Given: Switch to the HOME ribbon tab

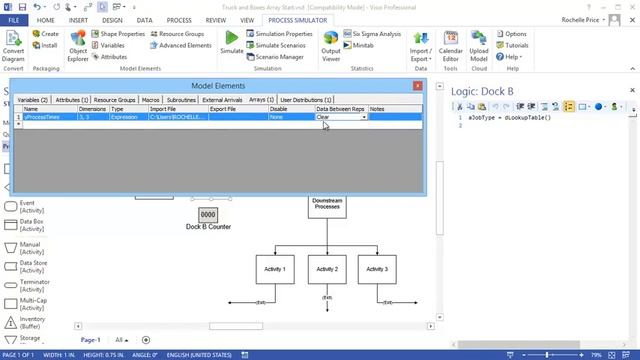Looking at the screenshot, I should [45, 20].
